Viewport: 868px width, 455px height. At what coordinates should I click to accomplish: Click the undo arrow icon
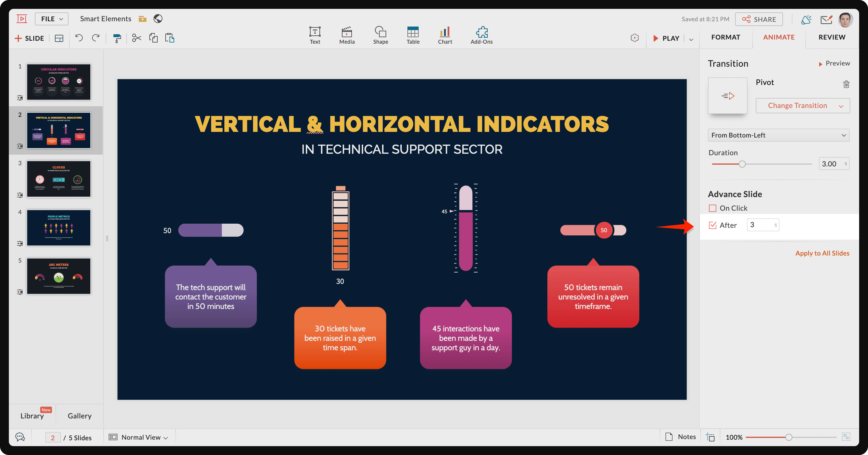79,38
